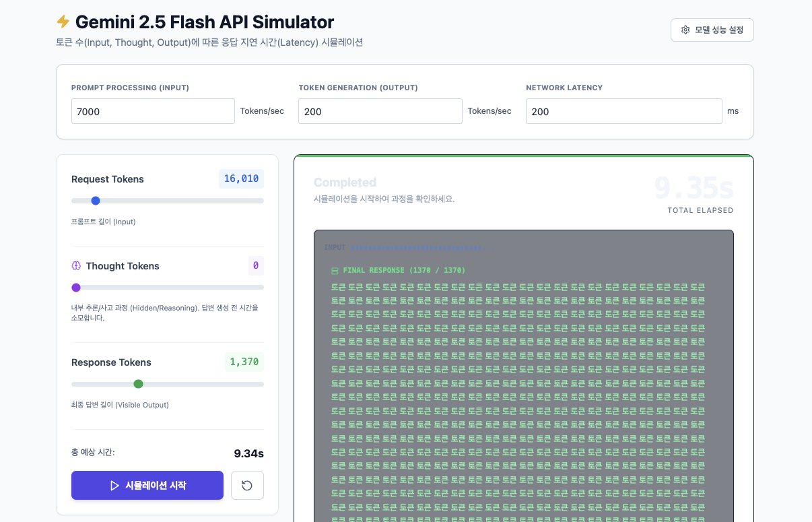Click the stack icon beside FINAL RESPONSE
The height and width of the screenshot is (522, 812).
coord(335,271)
